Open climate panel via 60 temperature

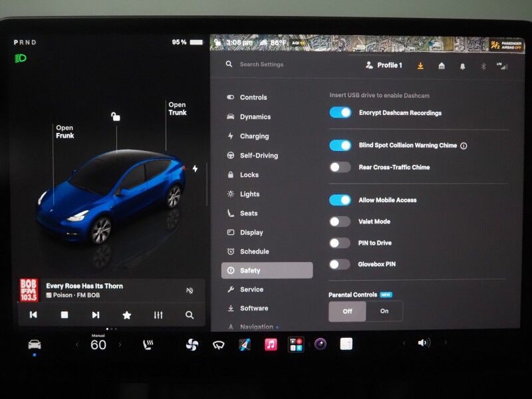(98, 345)
